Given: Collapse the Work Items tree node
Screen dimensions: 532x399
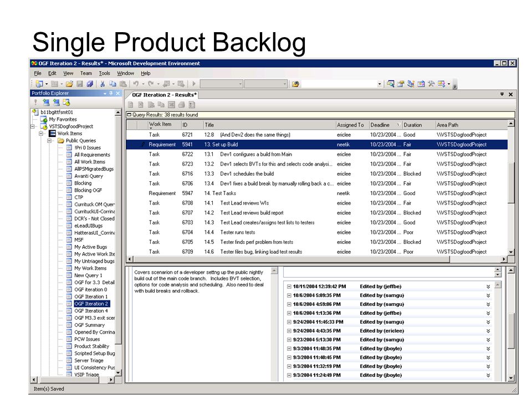Looking at the screenshot, I should (42, 134).
